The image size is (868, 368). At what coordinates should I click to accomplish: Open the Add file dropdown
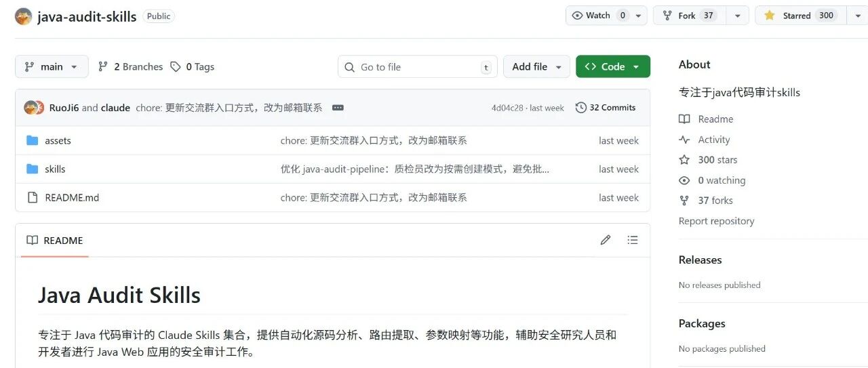point(537,66)
